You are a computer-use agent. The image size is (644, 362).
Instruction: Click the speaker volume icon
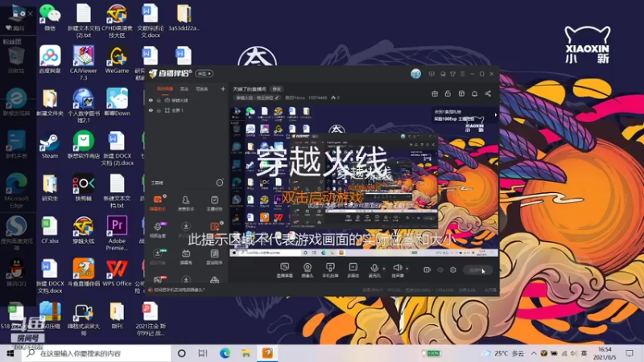coord(397,269)
